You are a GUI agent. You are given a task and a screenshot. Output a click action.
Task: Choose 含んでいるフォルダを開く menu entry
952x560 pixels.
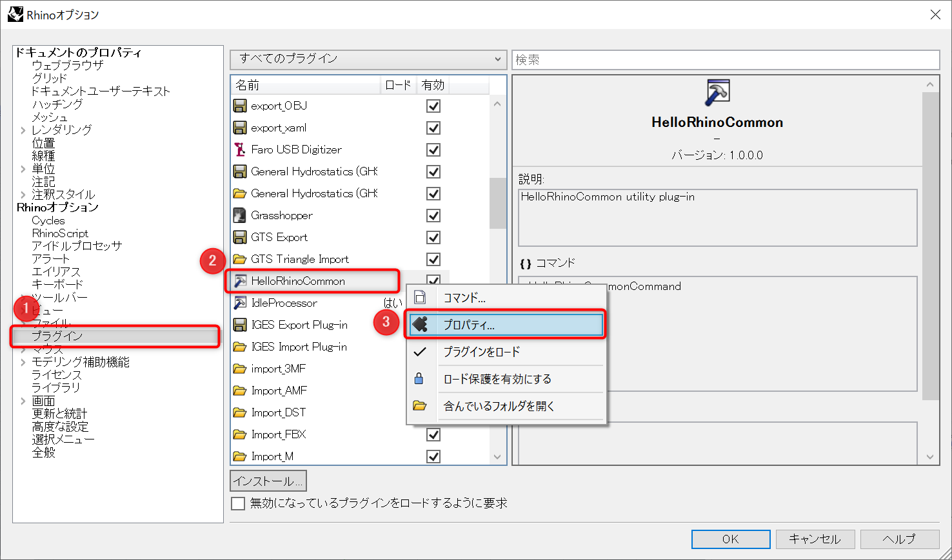[x=506, y=406]
